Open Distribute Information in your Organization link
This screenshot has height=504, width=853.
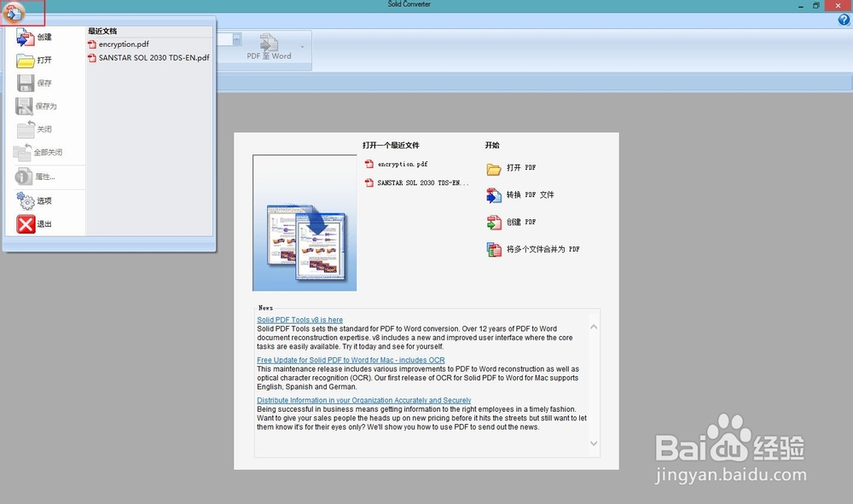[x=364, y=401]
